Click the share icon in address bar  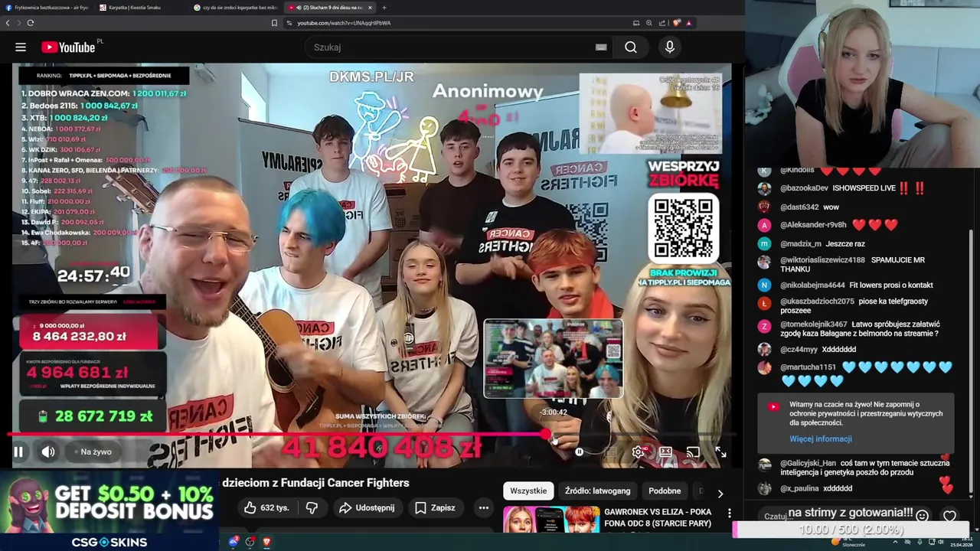click(x=662, y=23)
